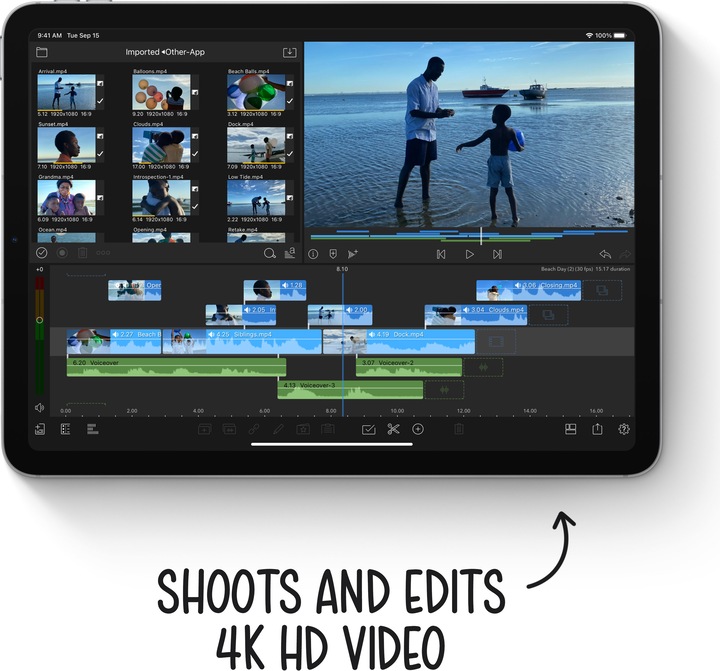Image resolution: width=720 pixels, height=671 pixels.
Task: Tap the battery indicator in the status bar
Action: coord(620,35)
